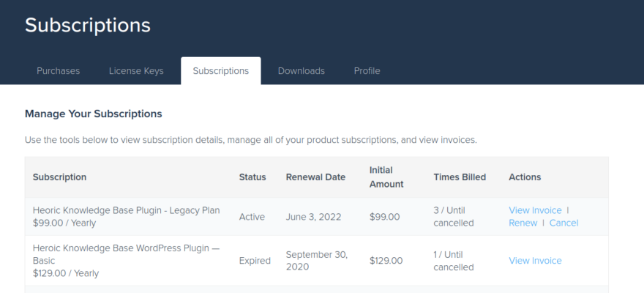Open the Profile tab
The image size is (644, 293).
(x=367, y=71)
